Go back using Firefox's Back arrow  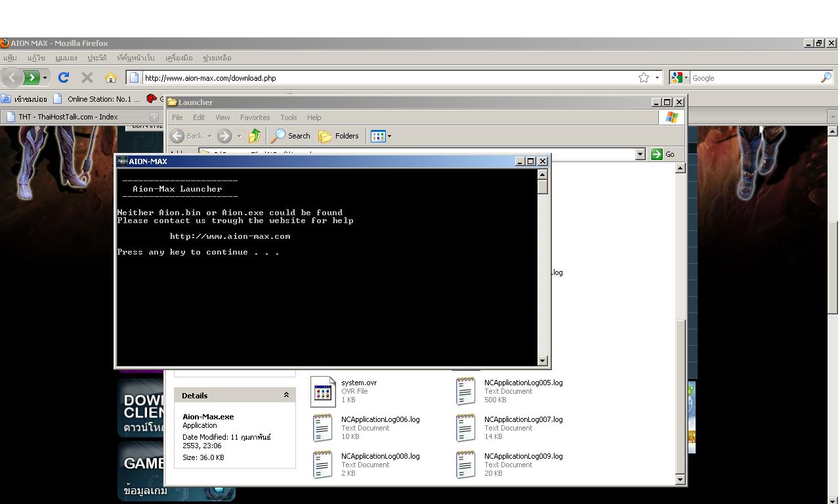pos(12,77)
